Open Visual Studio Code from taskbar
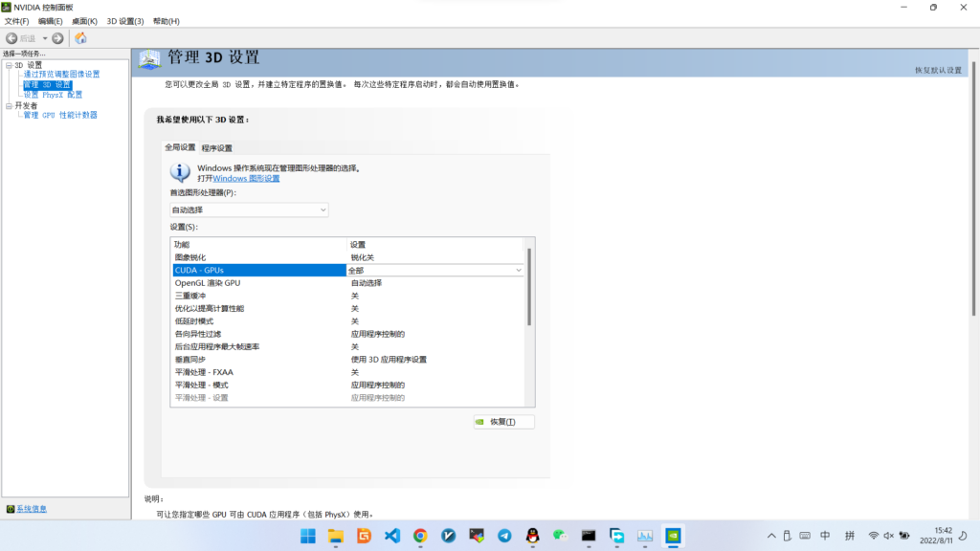Viewport: 980px width, 551px height. click(x=391, y=536)
